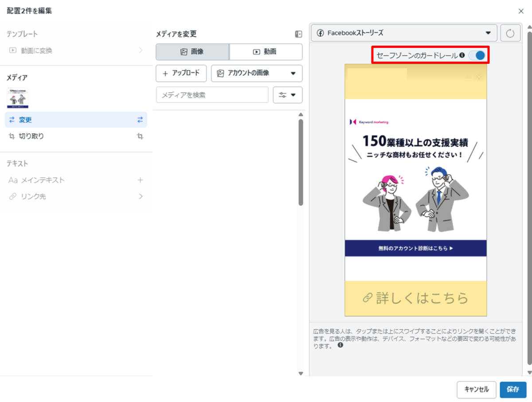Viewport: 532px width, 402px height.
Task: Open the Facebookストーリーズ placement dropdown
Action: point(404,33)
